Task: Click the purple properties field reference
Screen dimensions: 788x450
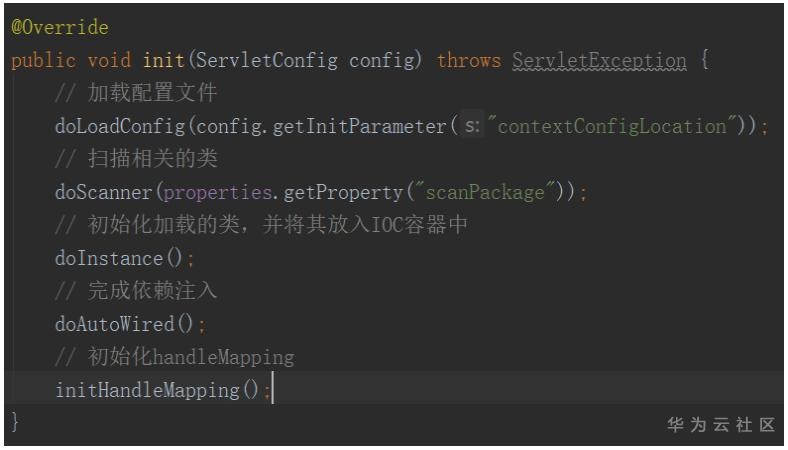Action: (x=214, y=193)
